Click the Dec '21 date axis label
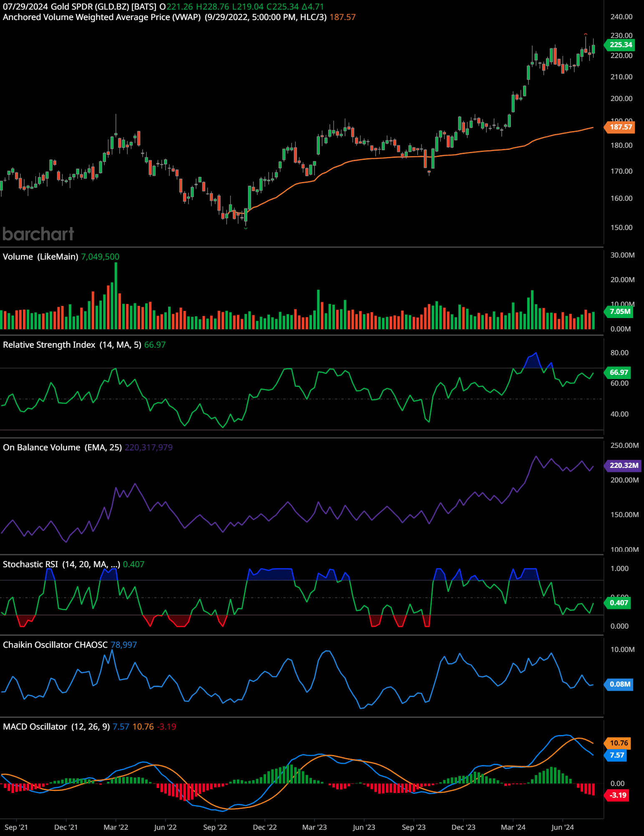Viewport: 644px width, 836px height. coord(66,827)
